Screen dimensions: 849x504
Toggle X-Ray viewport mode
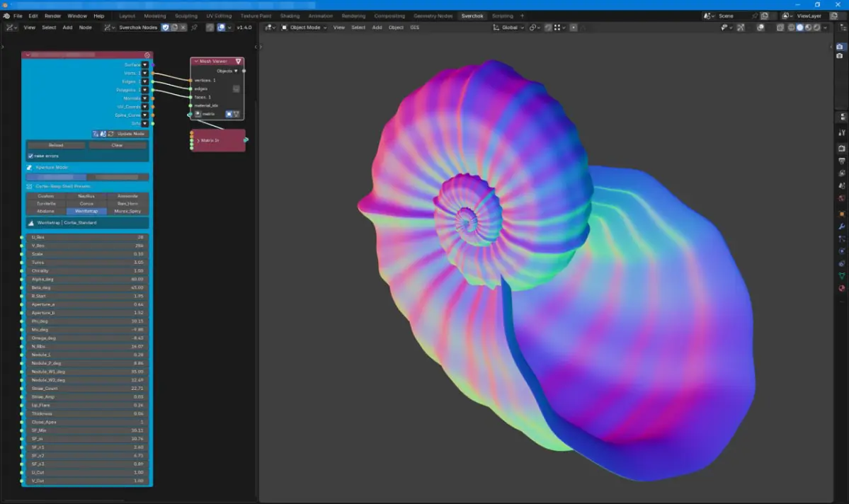pyautogui.click(x=780, y=28)
